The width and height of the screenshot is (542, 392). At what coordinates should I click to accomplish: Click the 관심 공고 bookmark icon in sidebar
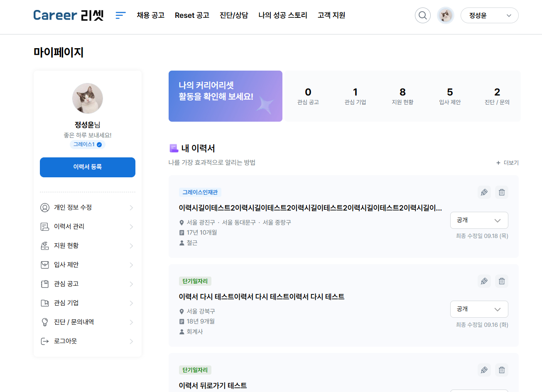point(45,284)
